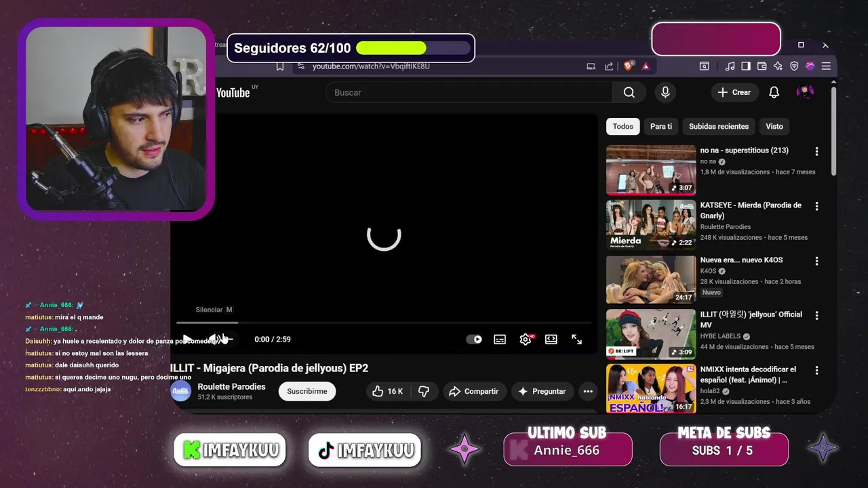Open the ILLIT jellyous MV thumbnail
The height and width of the screenshot is (488, 868).
tap(651, 334)
